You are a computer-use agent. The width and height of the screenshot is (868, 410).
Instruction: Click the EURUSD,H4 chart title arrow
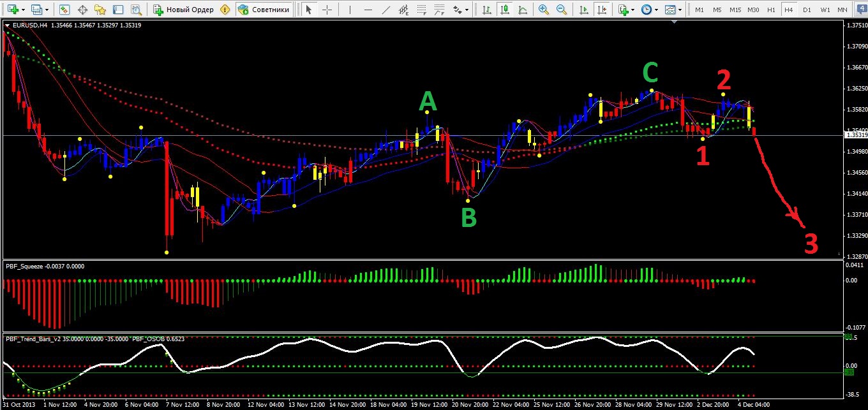[7, 25]
